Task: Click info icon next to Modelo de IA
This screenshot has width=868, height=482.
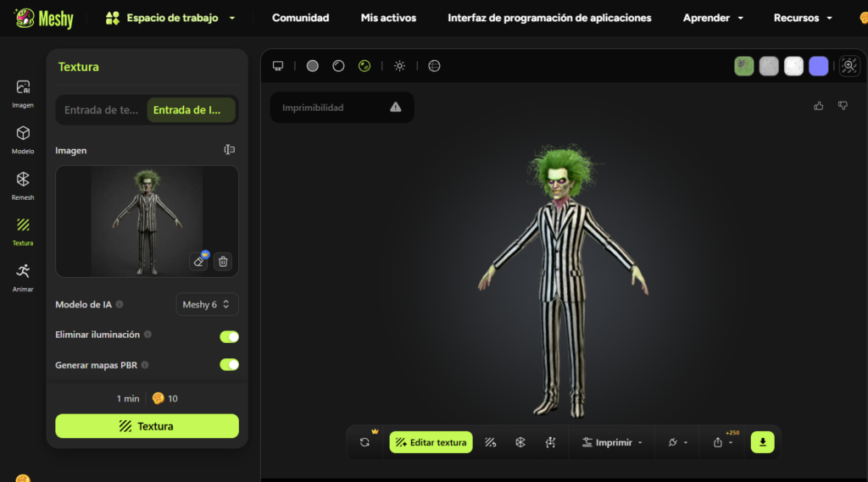Action: pos(120,304)
